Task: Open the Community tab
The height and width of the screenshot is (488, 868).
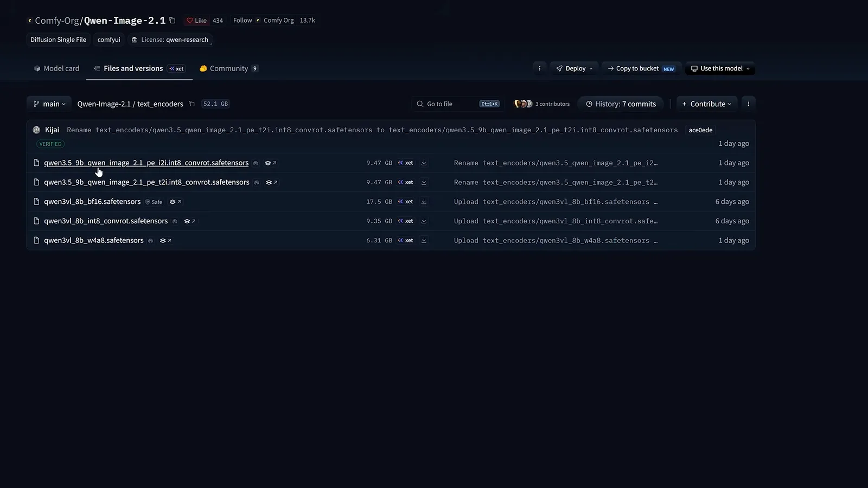Action: [x=228, y=68]
